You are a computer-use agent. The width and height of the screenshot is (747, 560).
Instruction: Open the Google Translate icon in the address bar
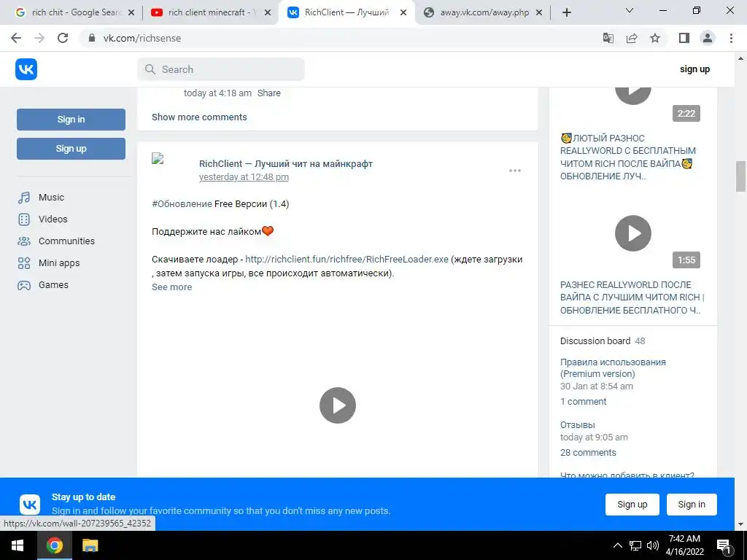pos(608,38)
